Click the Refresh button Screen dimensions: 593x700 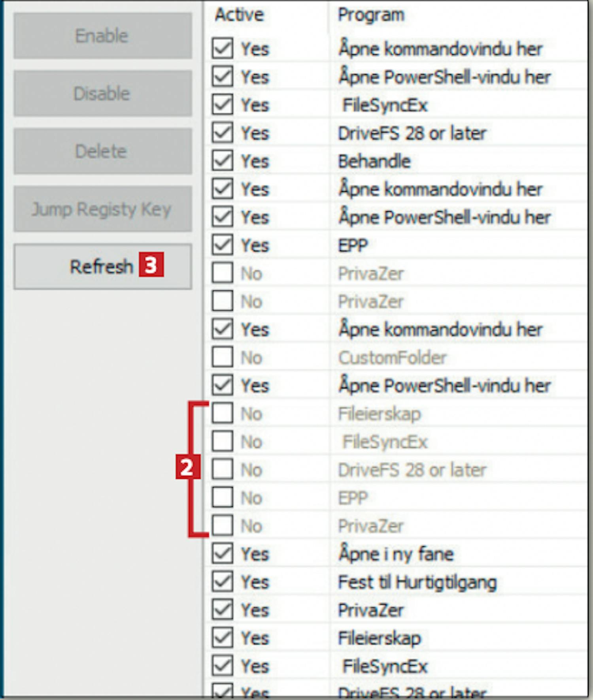102,267
